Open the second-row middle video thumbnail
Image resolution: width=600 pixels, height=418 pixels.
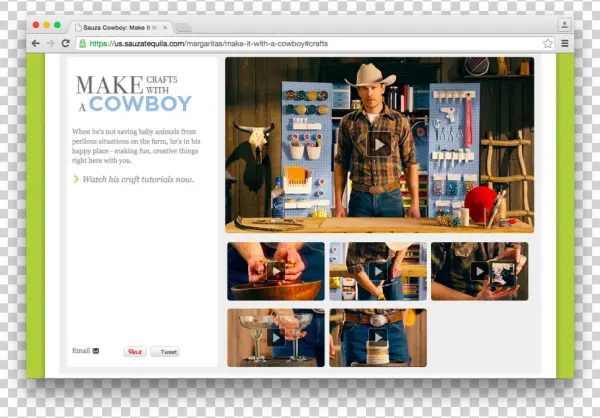(377, 271)
